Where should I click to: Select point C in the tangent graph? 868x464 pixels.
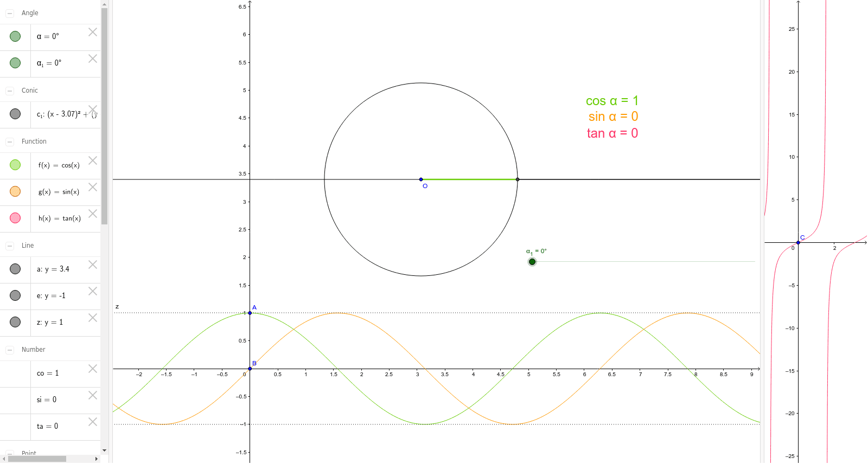click(x=798, y=242)
